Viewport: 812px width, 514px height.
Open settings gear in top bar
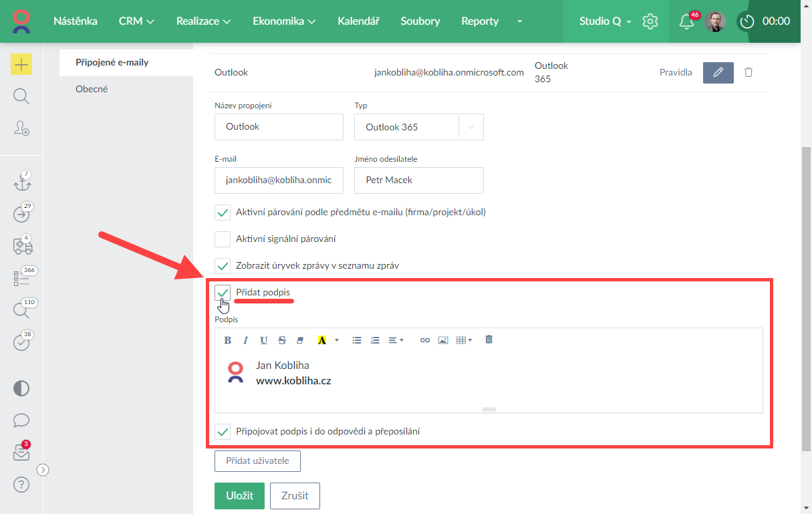(650, 21)
